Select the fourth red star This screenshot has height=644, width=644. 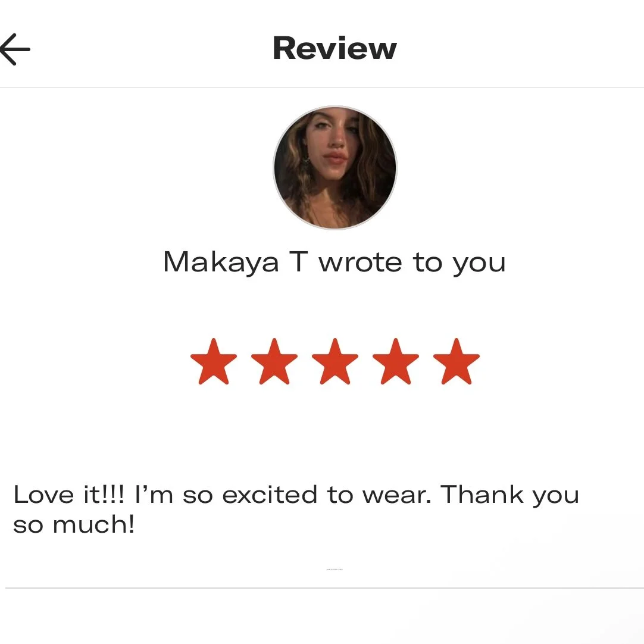click(396, 361)
